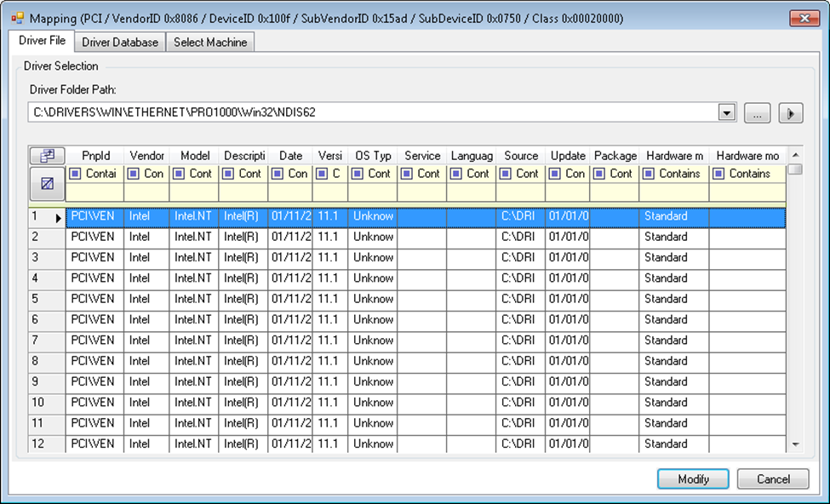Click the Date filter operator icon
Viewport: 830px width, 504px height.
point(277,174)
